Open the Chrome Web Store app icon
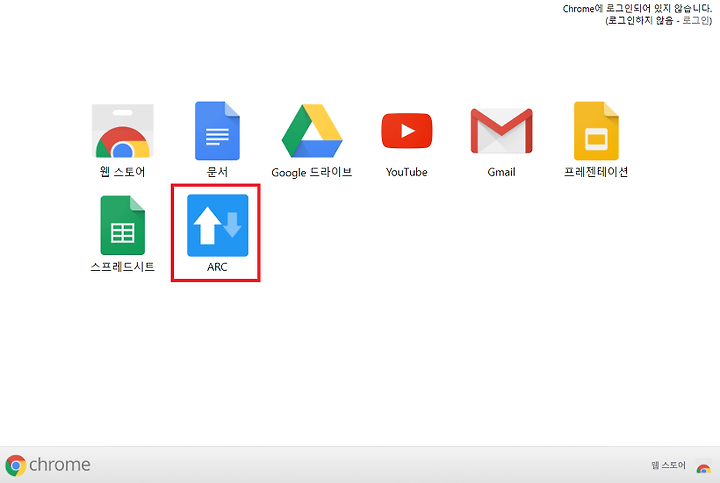 point(123,131)
